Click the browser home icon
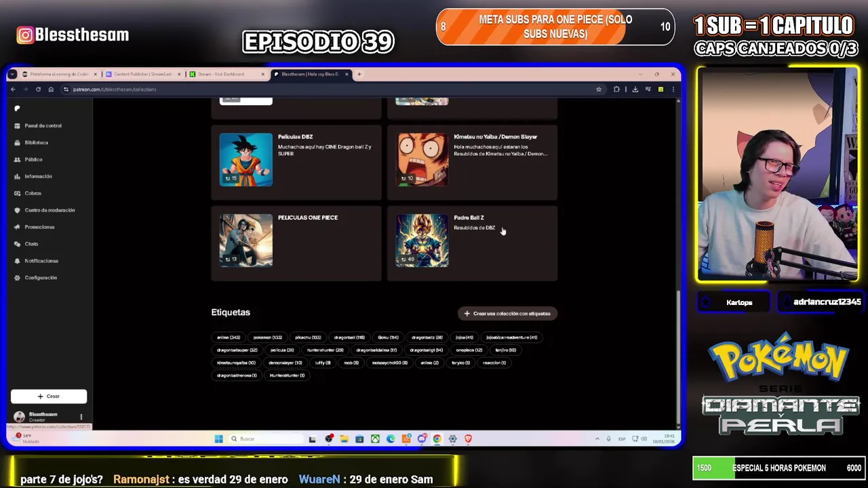 (51, 89)
